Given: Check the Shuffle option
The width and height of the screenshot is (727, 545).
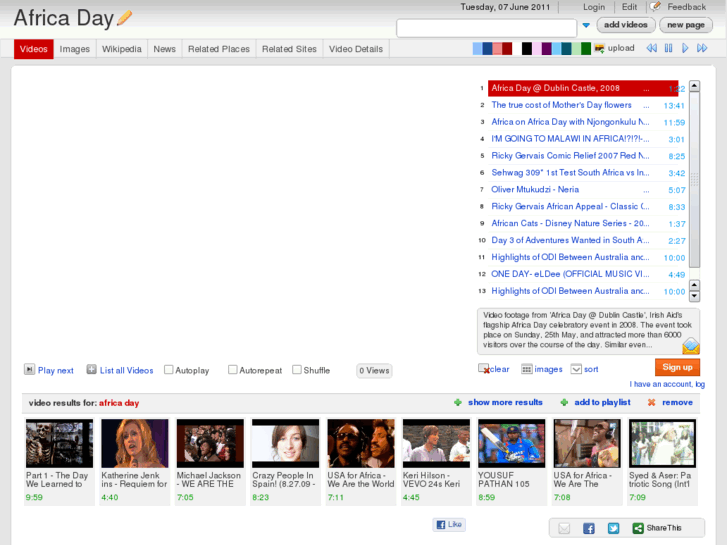Looking at the screenshot, I should point(297,370).
